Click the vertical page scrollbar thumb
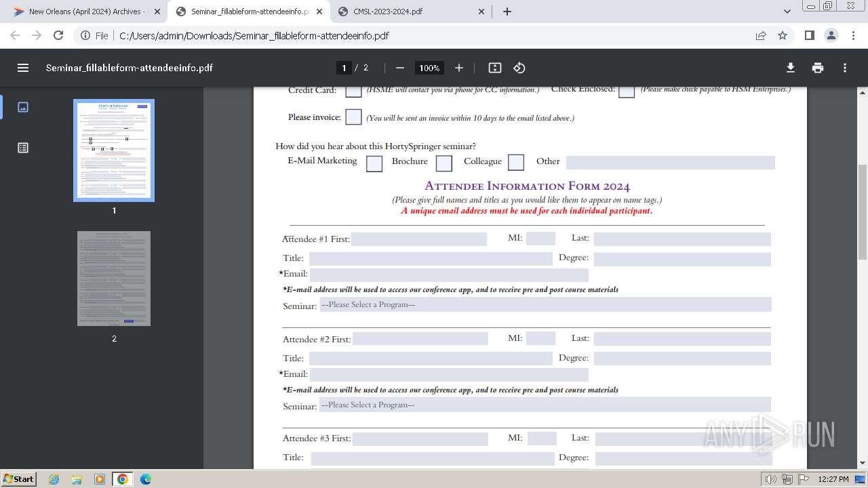Screen dimensions: 868x488 click(863, 212)
